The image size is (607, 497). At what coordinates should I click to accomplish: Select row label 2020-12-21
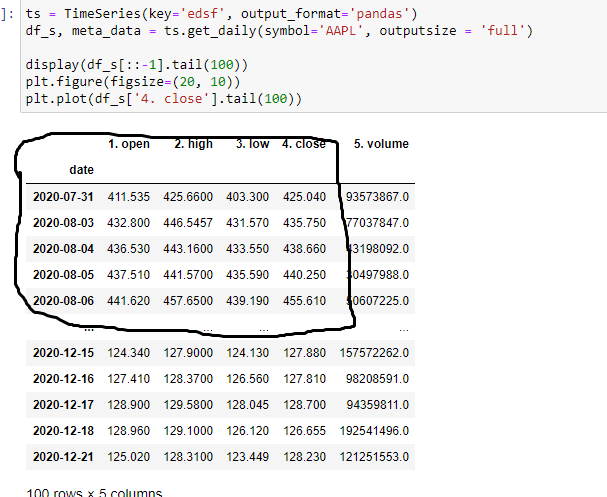coord(63,457)
